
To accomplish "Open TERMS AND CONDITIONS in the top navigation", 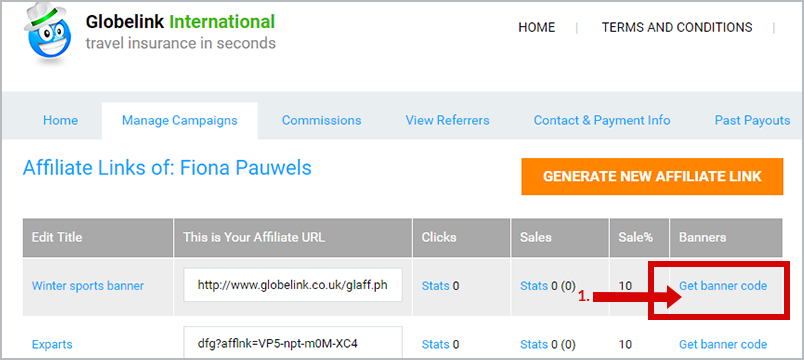I will 677,27.
